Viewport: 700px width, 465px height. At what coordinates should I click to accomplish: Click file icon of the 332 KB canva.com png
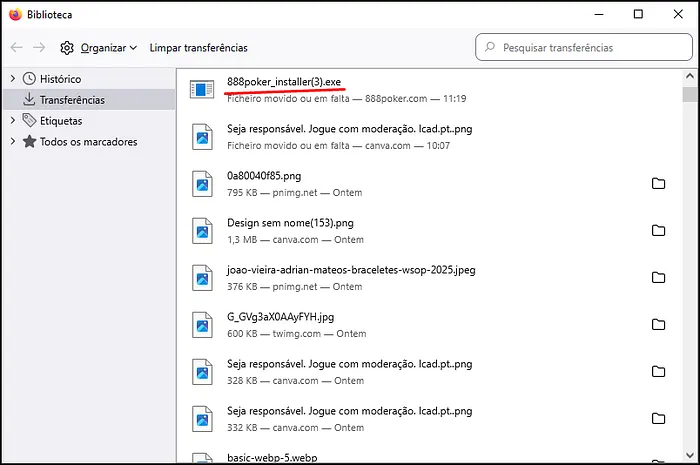coord(202,419)
